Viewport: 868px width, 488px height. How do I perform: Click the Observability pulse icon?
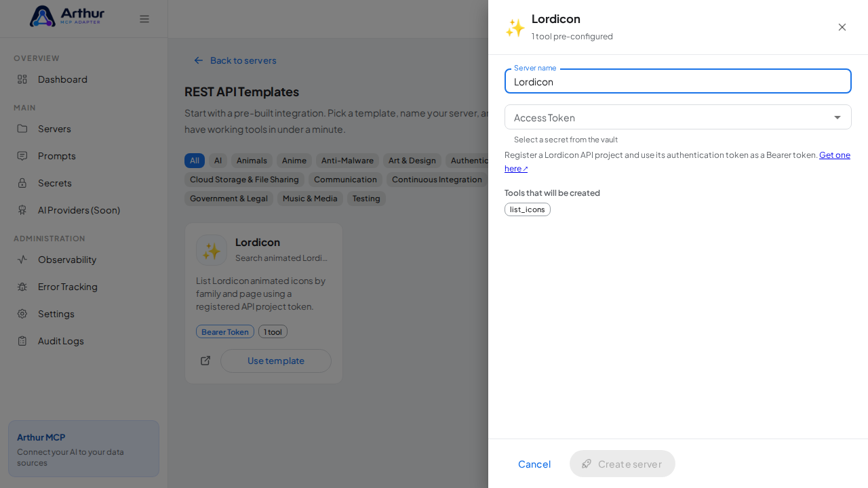[22, 260]
